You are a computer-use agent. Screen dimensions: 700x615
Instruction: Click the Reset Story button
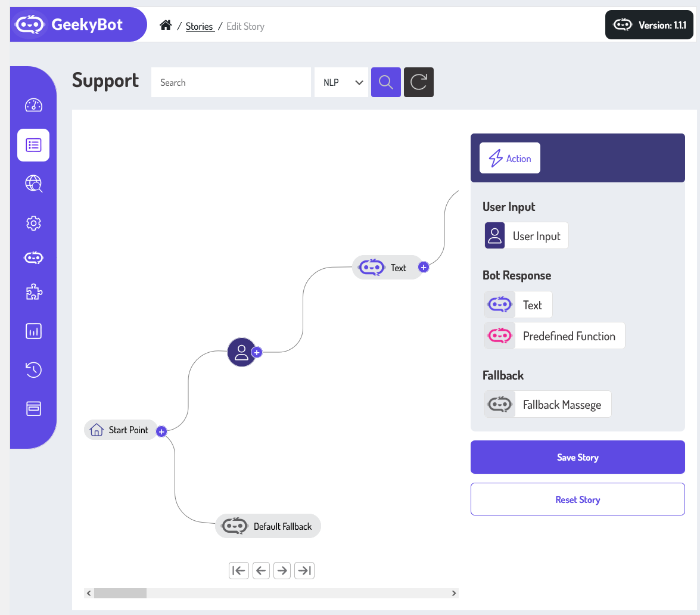[x=577, y=499]
